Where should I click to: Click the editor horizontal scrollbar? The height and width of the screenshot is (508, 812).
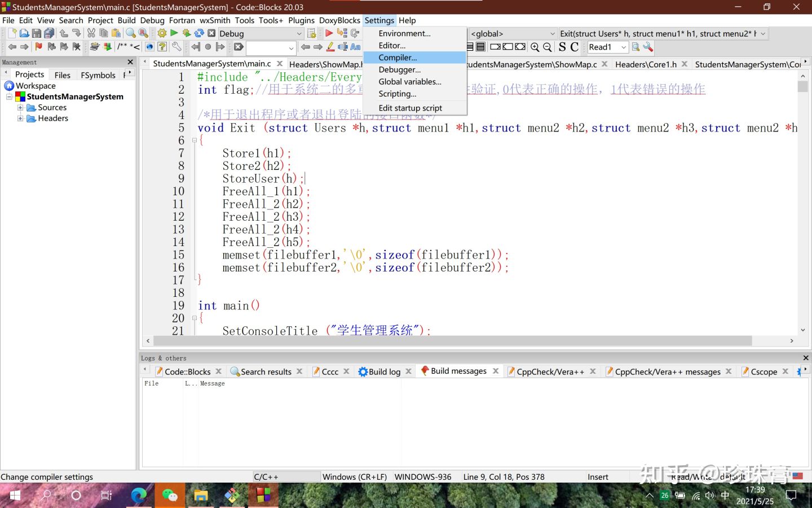[x=453, y=341]
